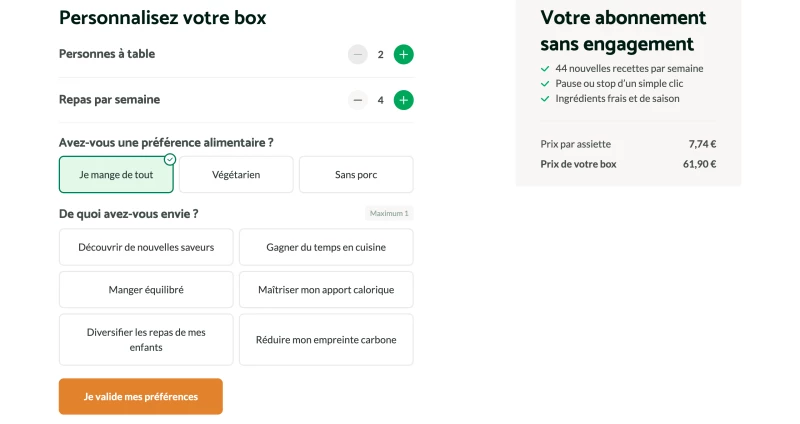Click check icon beside Pause ou stop
The image size is (800, 424).
point(545,84)
